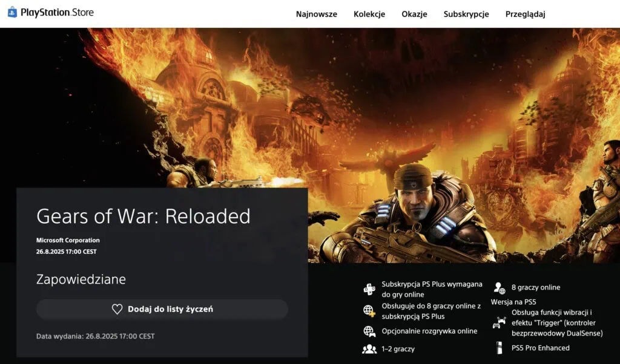The image size is (620, 364).
Task: Click the PS Plus required subscription icon
Action: coord(369,290)
